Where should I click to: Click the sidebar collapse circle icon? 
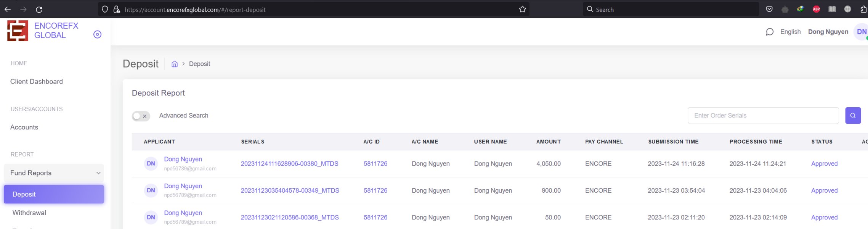coord(98,35)
